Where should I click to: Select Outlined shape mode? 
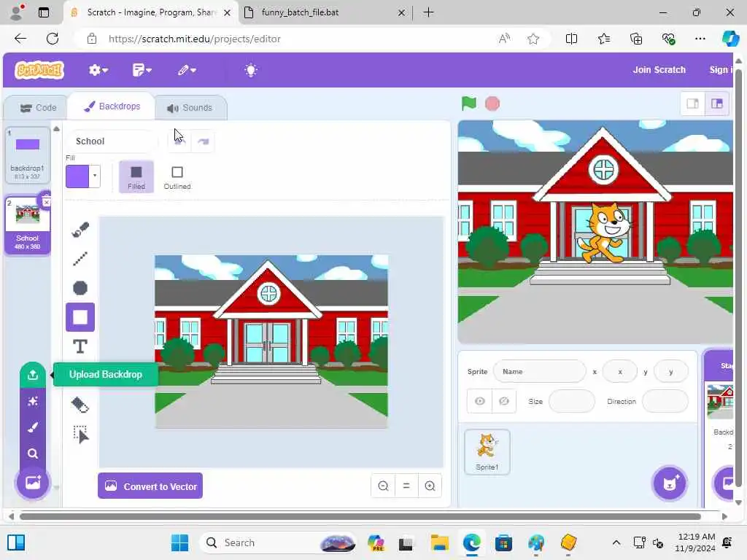(177, 176)
